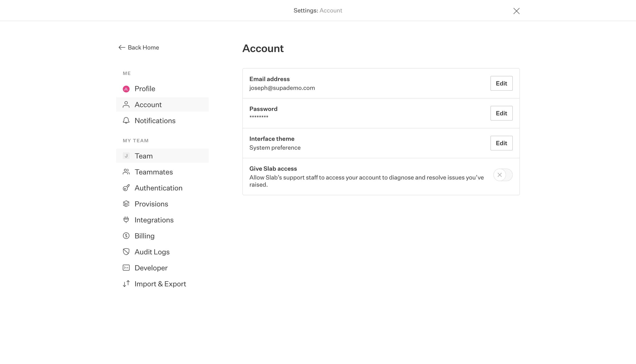Screen dimensions: 636x364
Task: Select Teammates in the sidebar
Action: [x=154, y=172]
